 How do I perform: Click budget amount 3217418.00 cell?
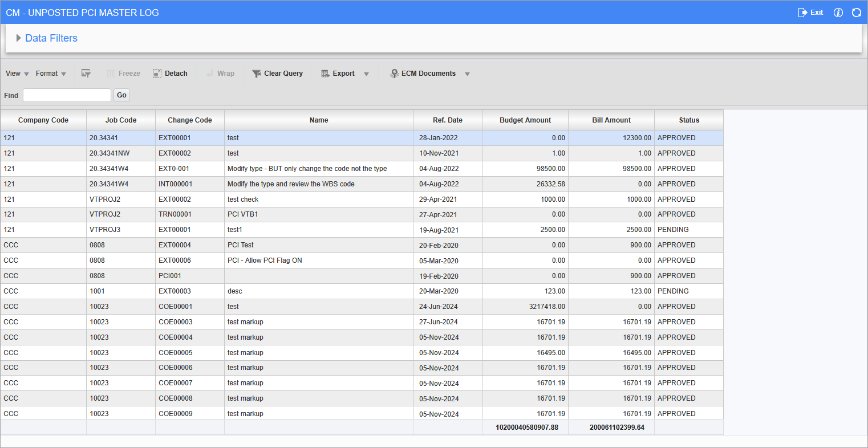click(525, 307)
